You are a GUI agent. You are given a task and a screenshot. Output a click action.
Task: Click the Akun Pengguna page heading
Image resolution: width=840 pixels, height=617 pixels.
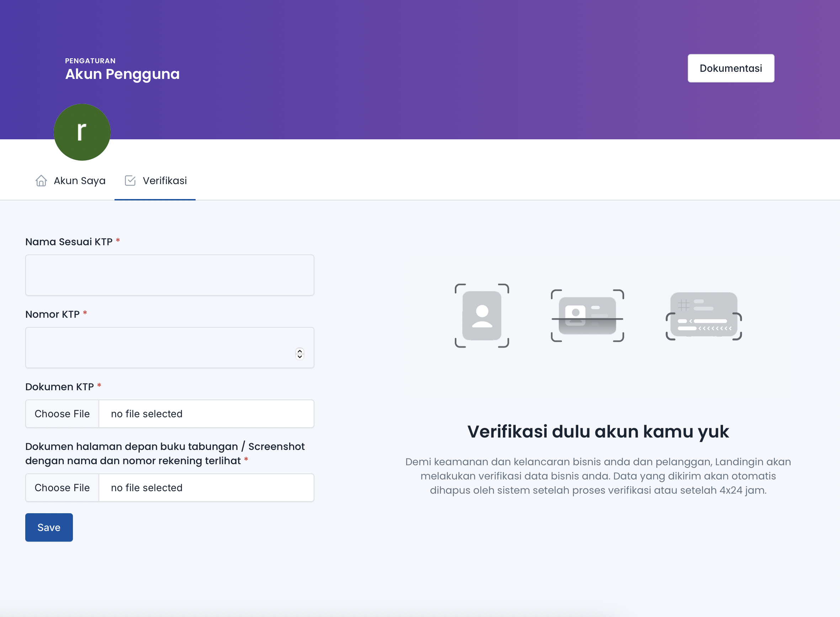point(122,74)
